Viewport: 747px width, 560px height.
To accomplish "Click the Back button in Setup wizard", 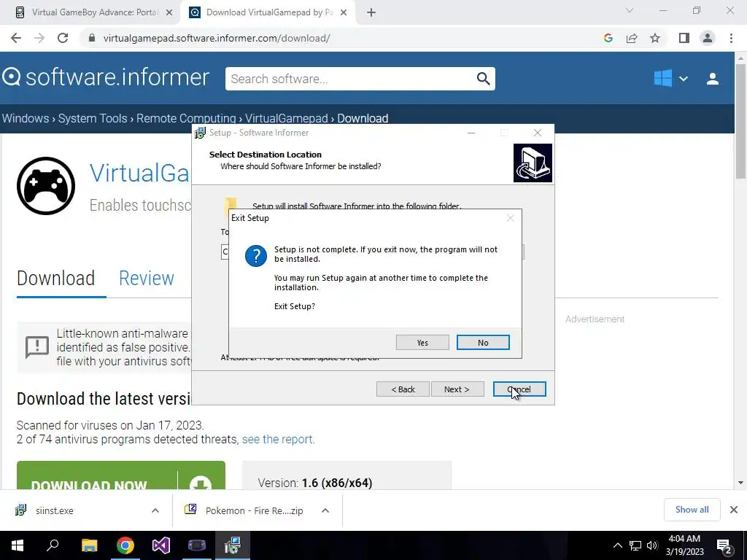I will click(x=403, y=389).
